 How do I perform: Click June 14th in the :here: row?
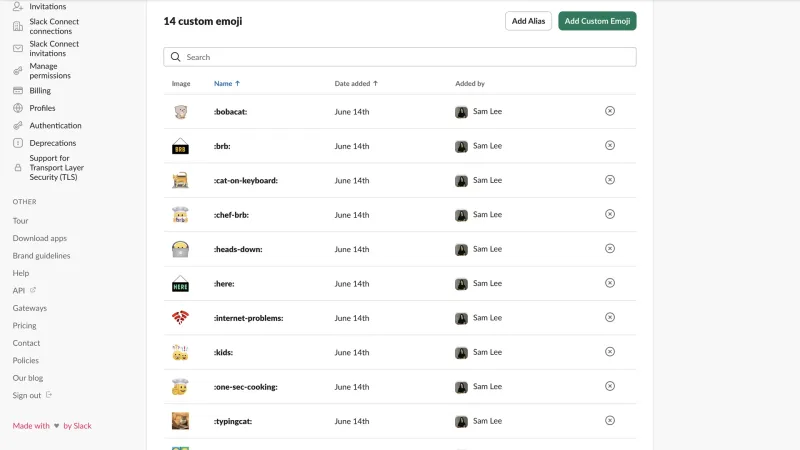pyautogui.click(x=352, y=284)
